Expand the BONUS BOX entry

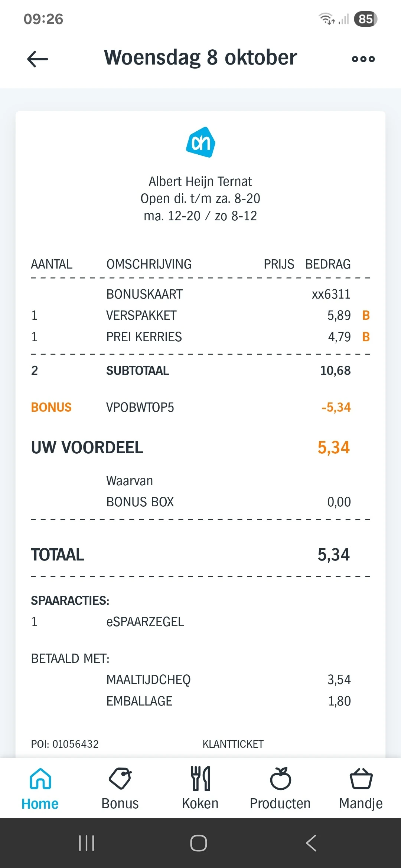[140, 502]
